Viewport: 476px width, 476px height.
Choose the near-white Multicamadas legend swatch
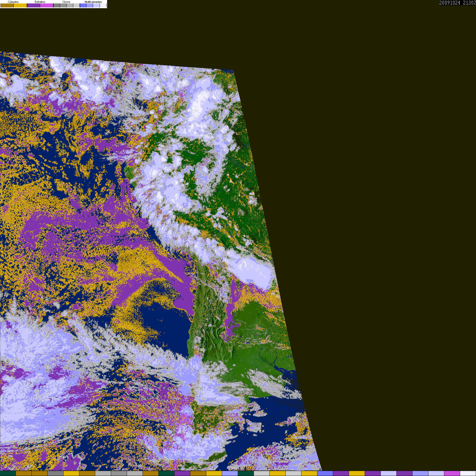click(103, 5)
